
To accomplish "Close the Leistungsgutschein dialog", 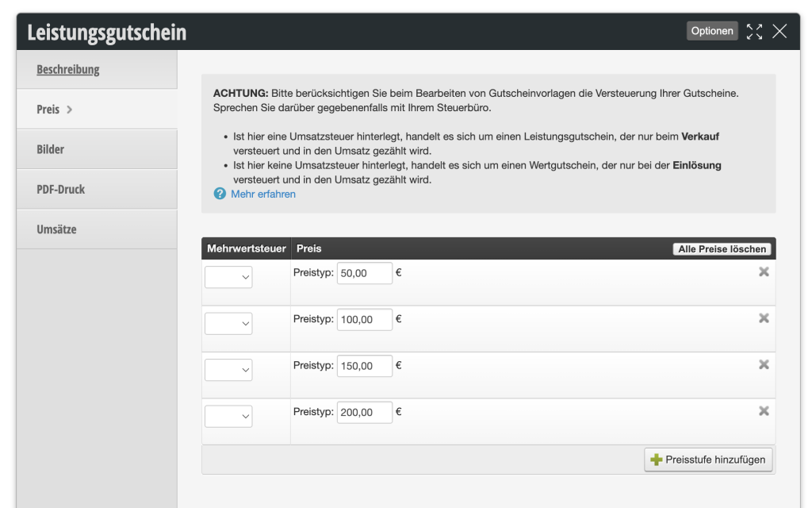I will [x=779, y=31].
